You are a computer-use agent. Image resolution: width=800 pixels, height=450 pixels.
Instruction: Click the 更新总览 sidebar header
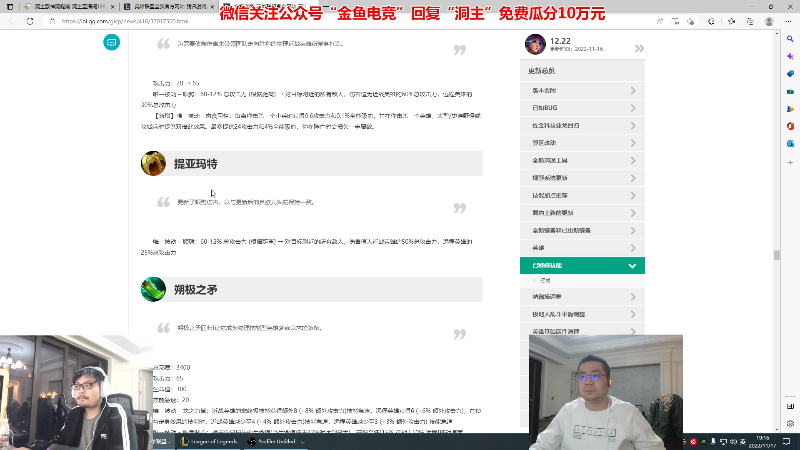point(582,71)
